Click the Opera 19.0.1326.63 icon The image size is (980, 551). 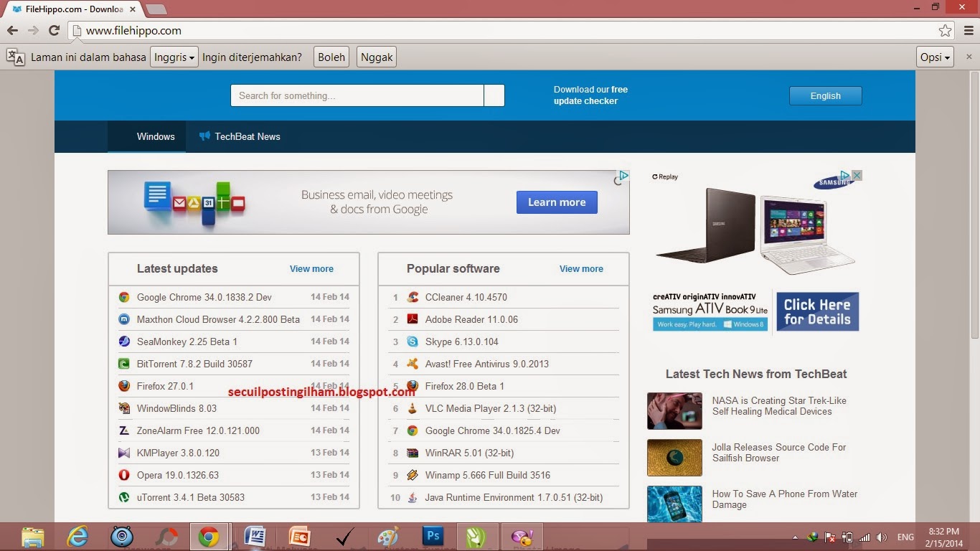(x=124, y=475)
